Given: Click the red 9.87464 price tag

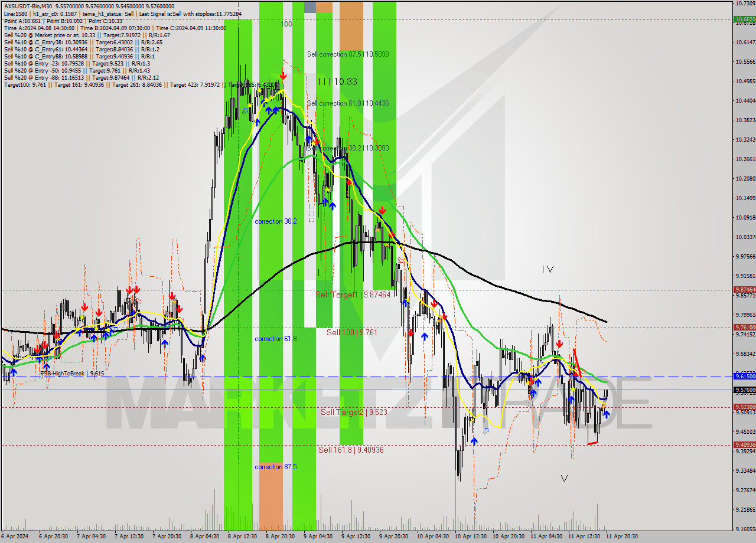Looking at the screenshot, I should (744, 289).
